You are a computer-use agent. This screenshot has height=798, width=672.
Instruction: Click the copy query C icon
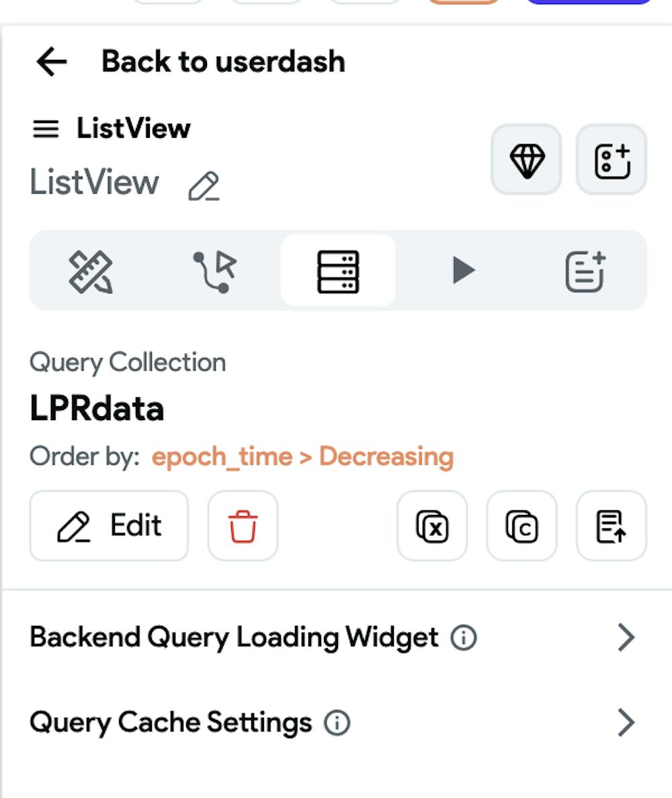(x=522, y=526)
